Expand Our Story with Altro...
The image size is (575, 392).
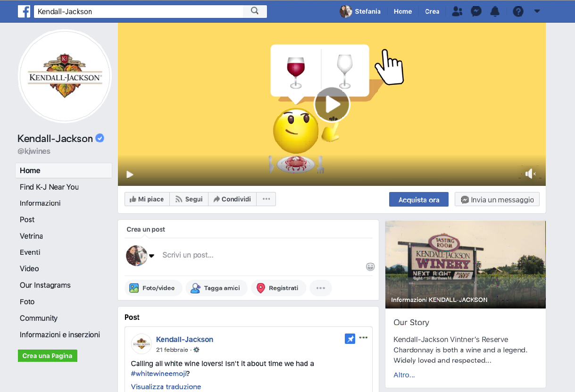pyautogui.click(x=404, y=375)
